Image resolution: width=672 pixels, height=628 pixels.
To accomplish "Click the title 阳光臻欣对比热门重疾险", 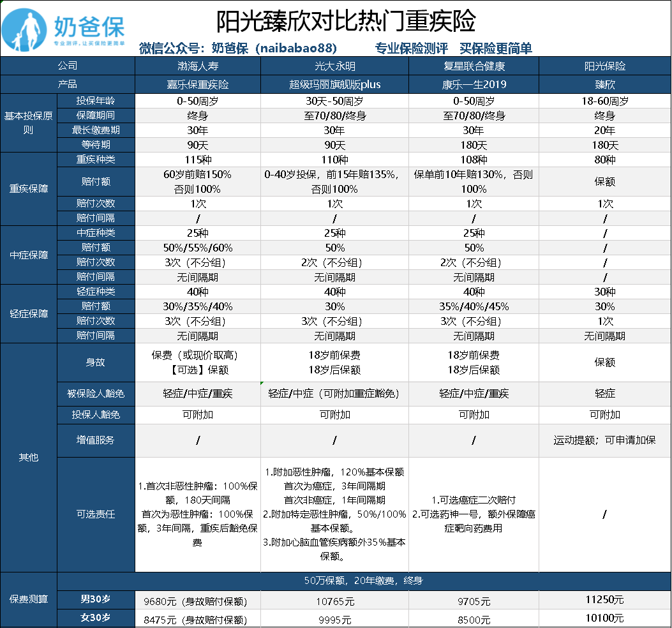I will click(x=345, y=20).
